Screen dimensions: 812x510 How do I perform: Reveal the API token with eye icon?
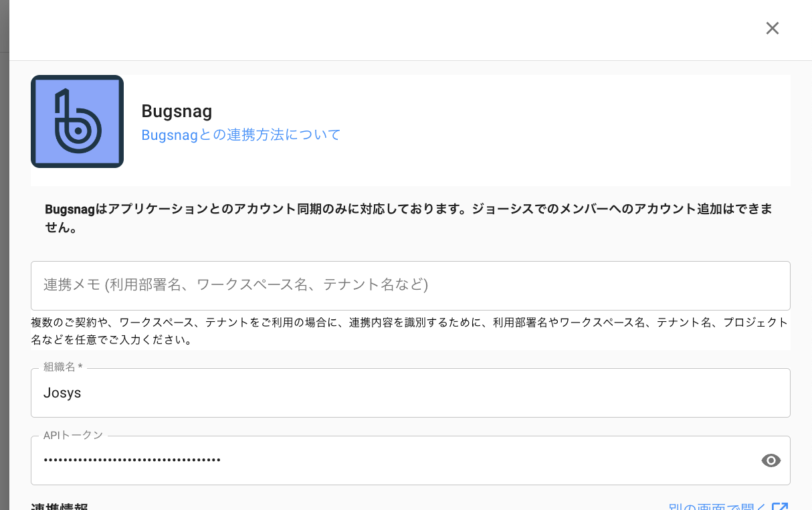tap(771, 460)
